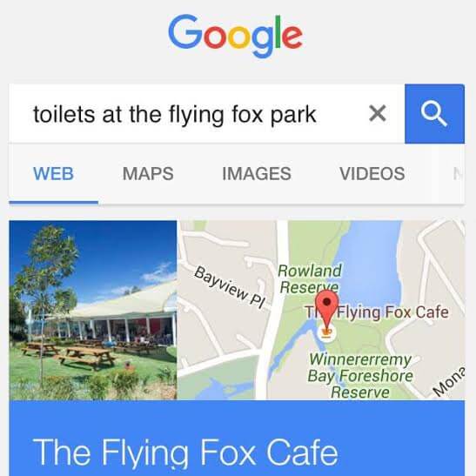Open The Flying Fox Cafe heading link
The width and height of the screenshot is (476, 476).
pos(185,453)
